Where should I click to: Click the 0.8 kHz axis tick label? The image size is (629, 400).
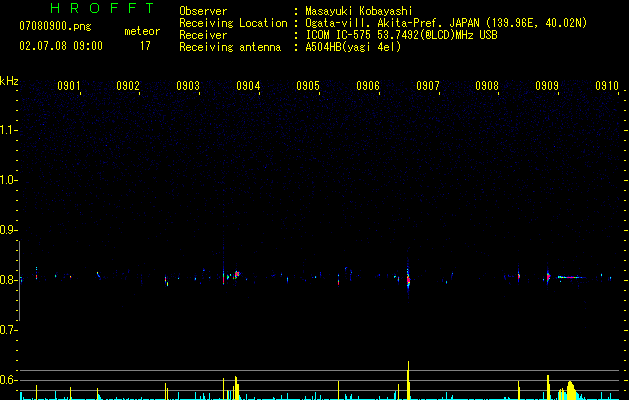[8, 280]
